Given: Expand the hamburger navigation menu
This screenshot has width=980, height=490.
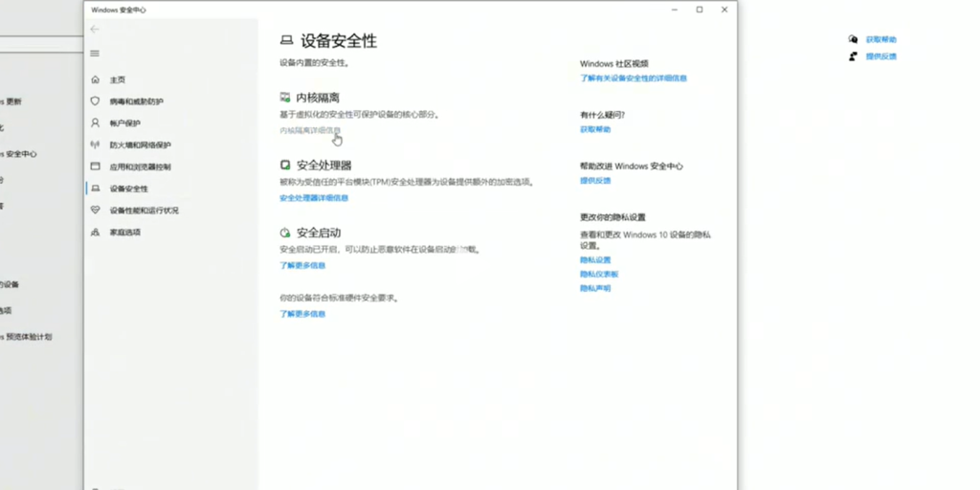Looking at the screenshot, I should coord(95,54).
